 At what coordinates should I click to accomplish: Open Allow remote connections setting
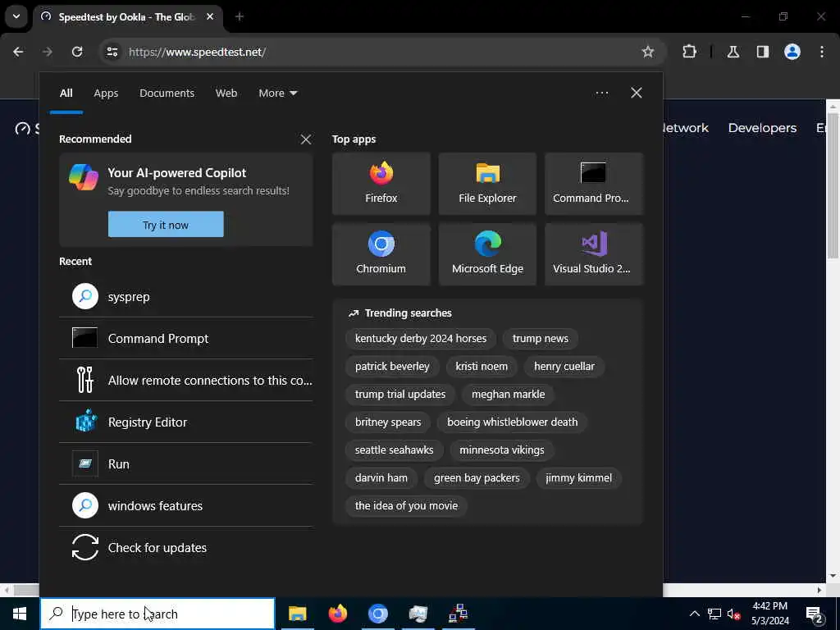186,381
